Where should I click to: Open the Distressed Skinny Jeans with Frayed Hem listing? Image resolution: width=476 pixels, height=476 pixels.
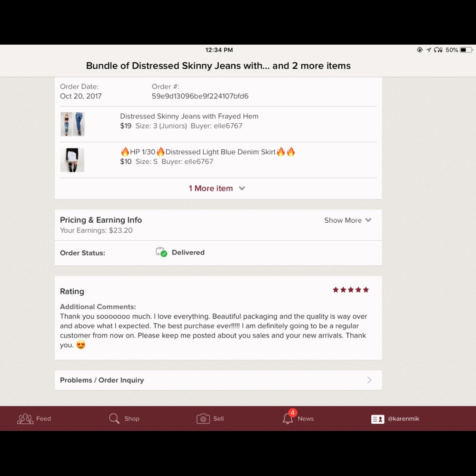[189, 116]
